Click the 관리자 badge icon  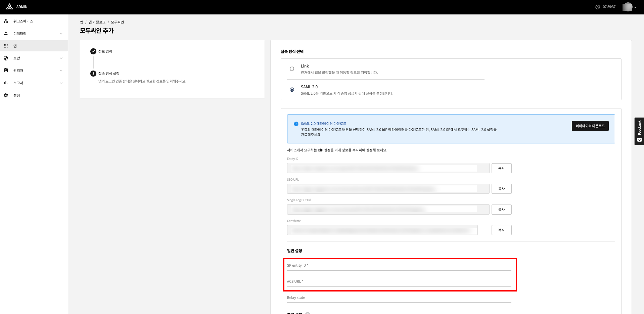click(6, 71)
